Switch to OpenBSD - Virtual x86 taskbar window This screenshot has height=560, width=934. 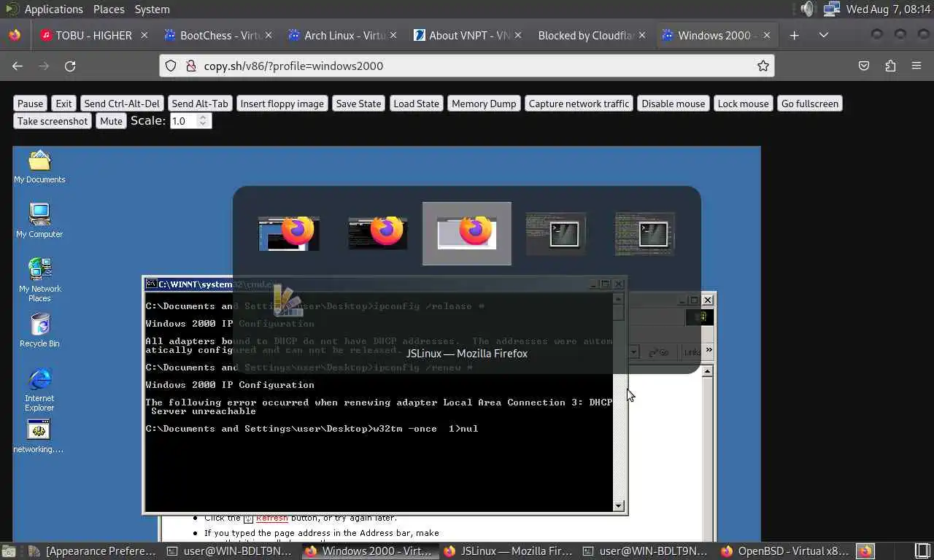(784, 551)
